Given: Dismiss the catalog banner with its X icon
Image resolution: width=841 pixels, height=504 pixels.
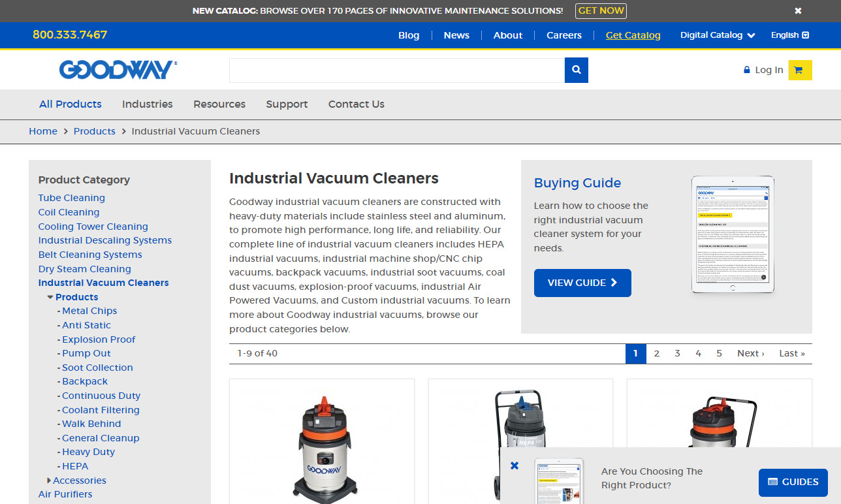Looking at the screenshot, I should (797, 10).
